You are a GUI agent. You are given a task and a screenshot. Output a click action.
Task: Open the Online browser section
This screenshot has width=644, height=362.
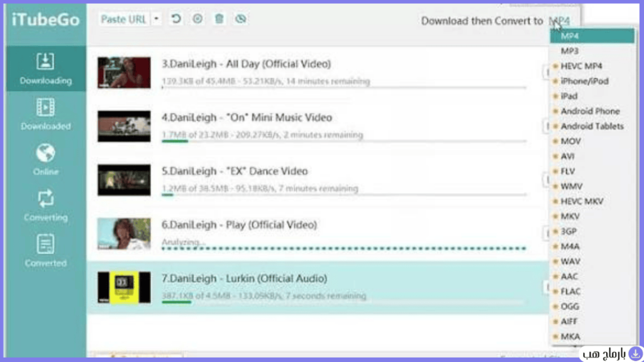tap(45, 160)
